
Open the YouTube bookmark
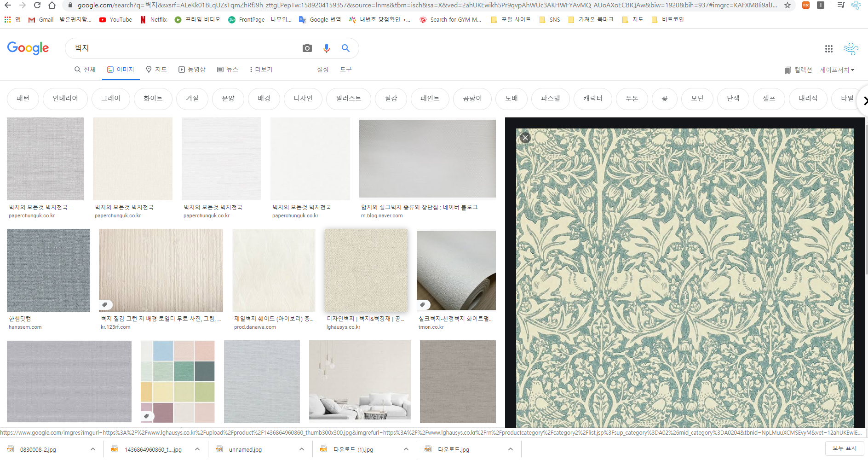coord(115,19)
